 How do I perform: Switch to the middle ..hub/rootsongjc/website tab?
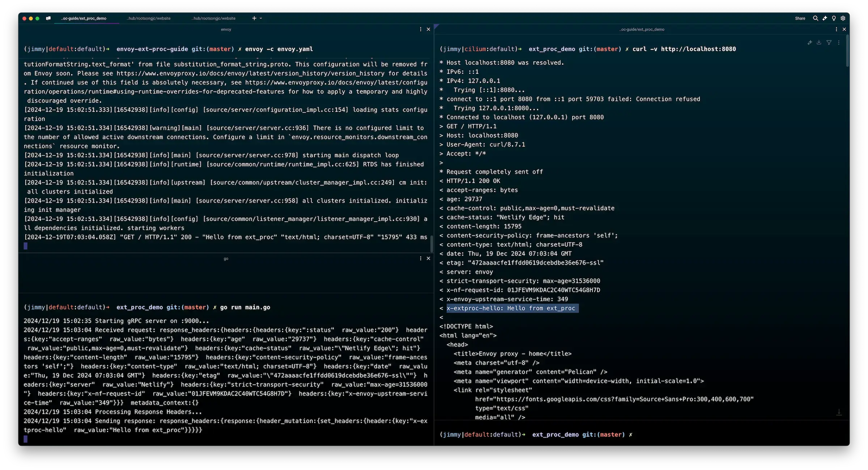click(149, 18)
